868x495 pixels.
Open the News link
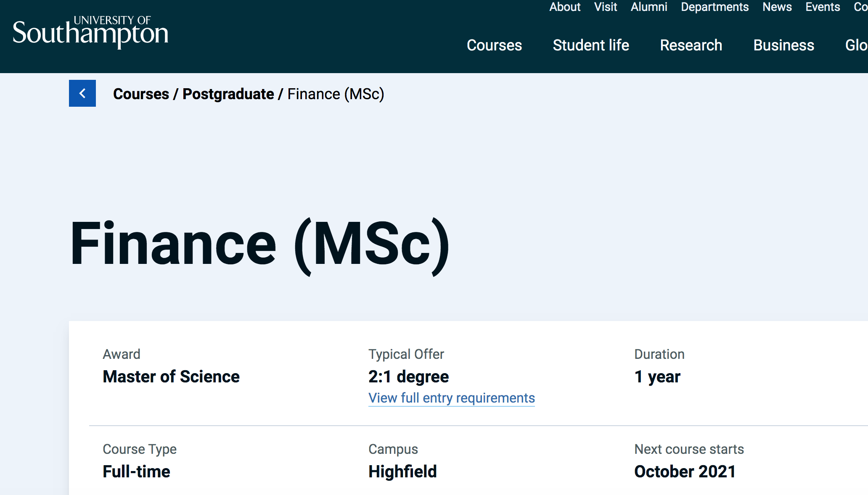pyautogui.click(x=777, y=7)
